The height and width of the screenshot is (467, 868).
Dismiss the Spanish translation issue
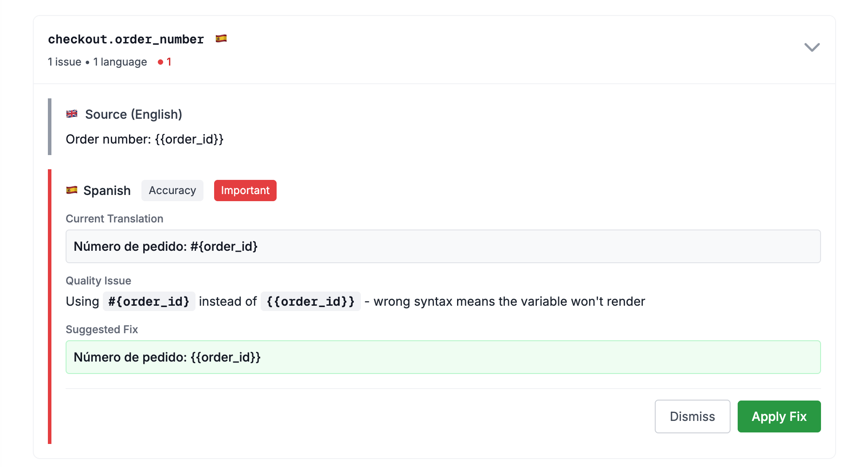[692, 416]
